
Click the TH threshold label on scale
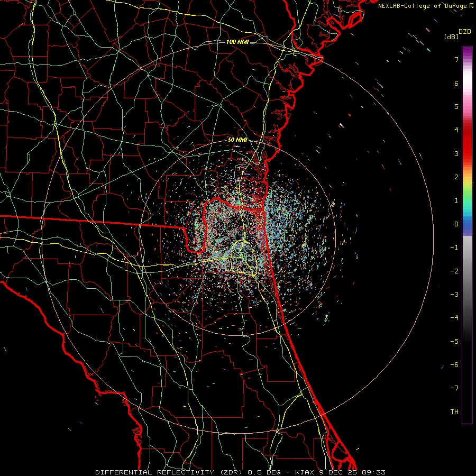[454, 411]
